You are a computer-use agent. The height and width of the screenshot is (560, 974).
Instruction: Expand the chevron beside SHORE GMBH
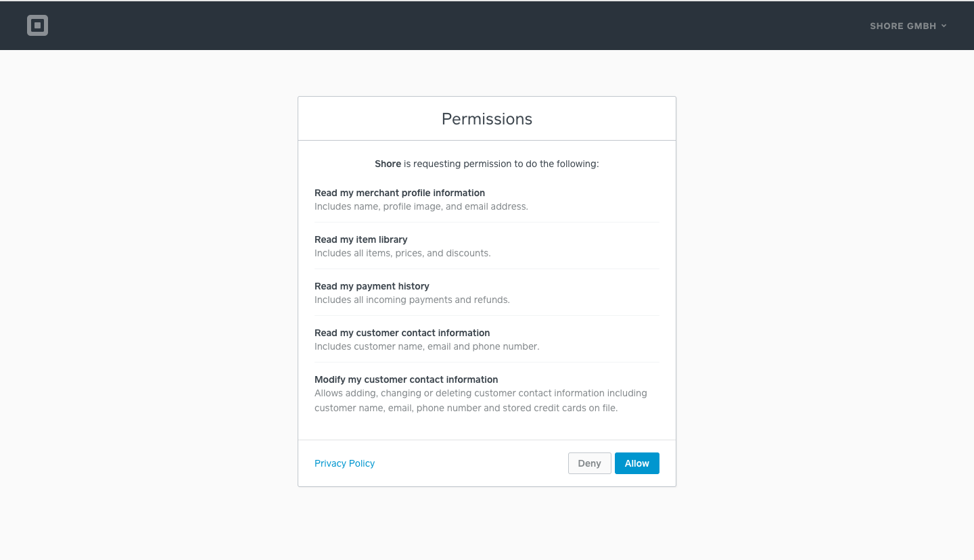pyautogui.click(x=944, y=26)
